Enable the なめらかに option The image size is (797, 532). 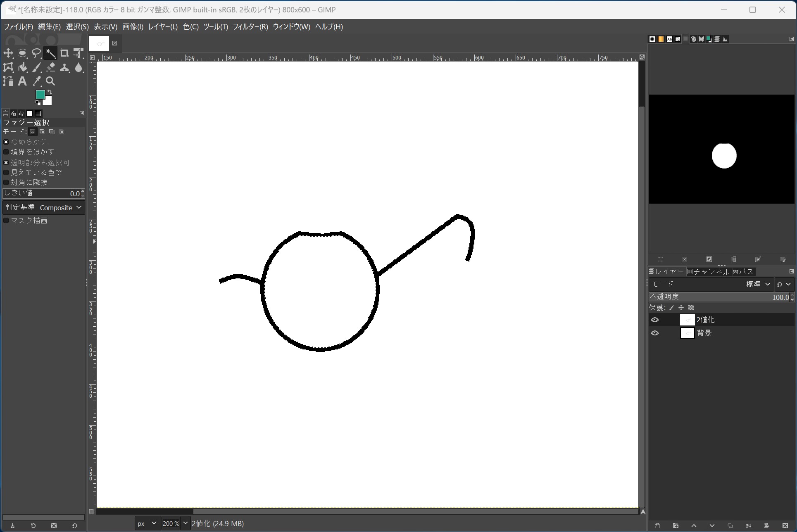[x=6, y=142]
